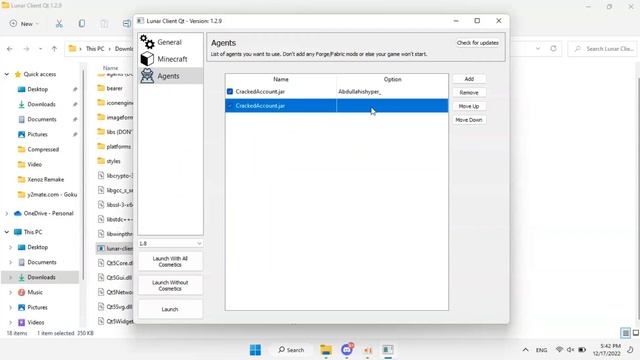Click This PC in the address bar
The width and height of the screenshot is (640, 360).
pos(95,49)
